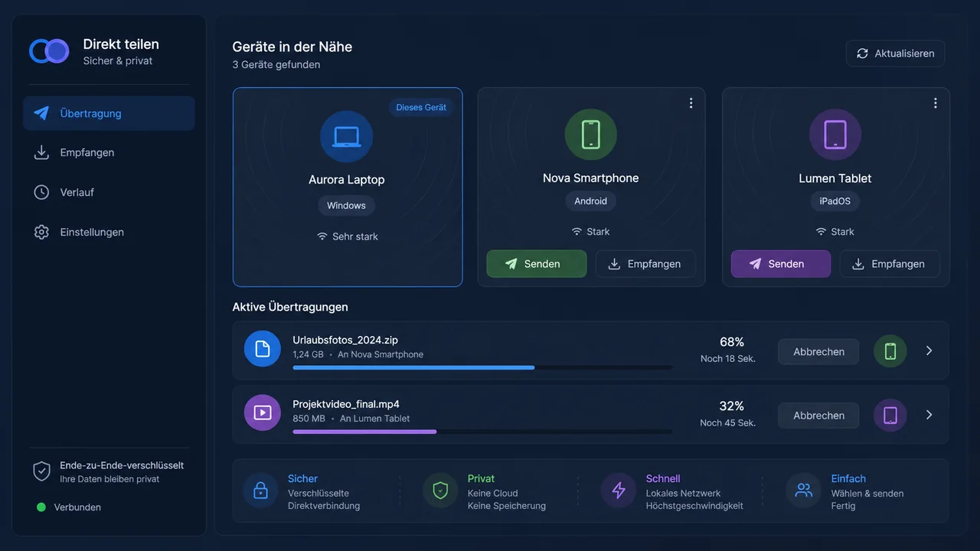
Task: Click the Dieses Gerät badge
Action: click(421, 108)
